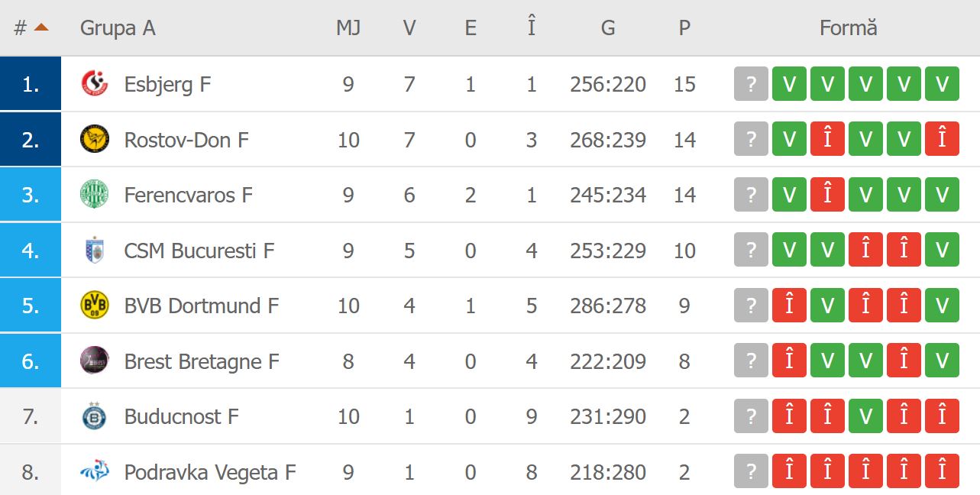Click the first red Î in Podravka Vegeta's form

click(x=789, y=471)
